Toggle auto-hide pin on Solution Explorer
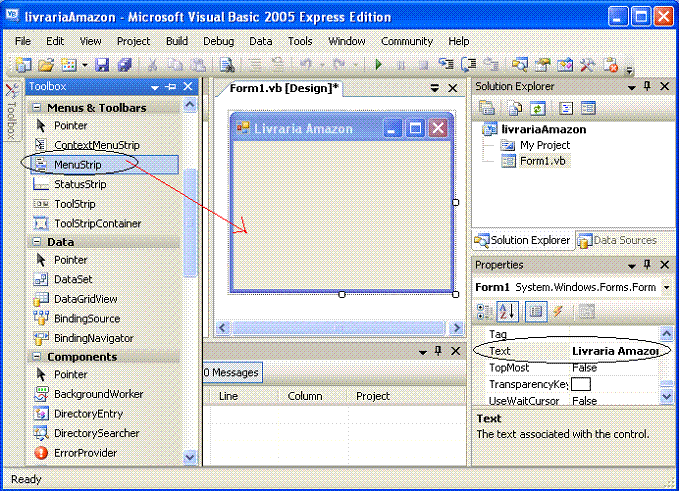This screenshot has width=679, height=491. pyautogui.click(x=647, y=86)
